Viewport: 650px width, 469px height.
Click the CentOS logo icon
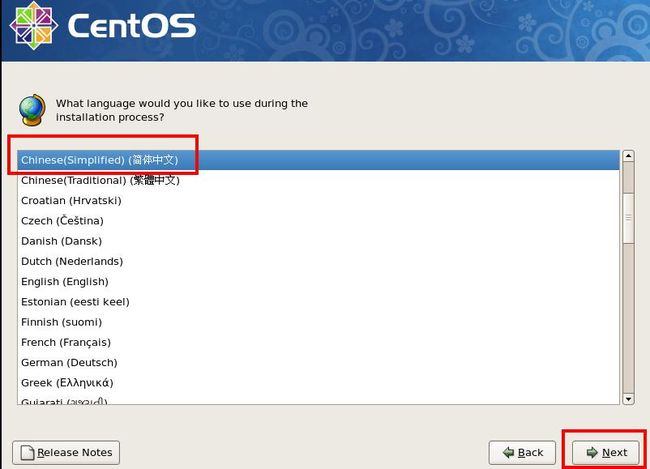33,26
